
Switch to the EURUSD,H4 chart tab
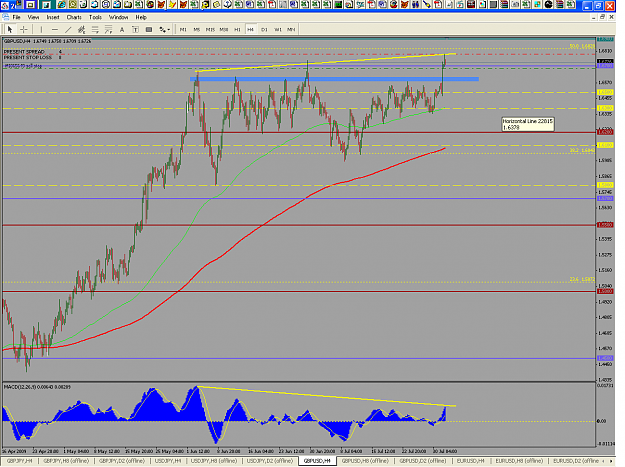[470, 461]
